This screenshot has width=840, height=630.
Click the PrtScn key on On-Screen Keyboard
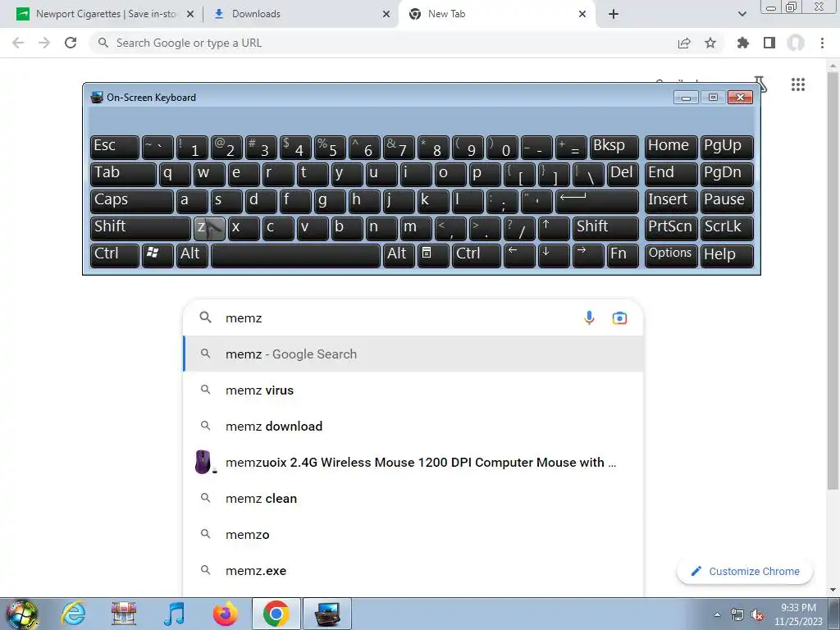point(671,228)
